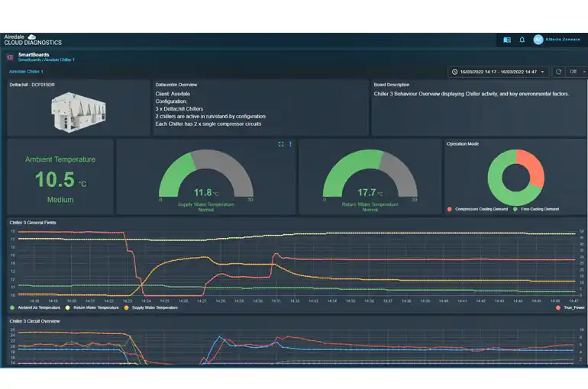Click the SmartBoards pink panel icon
588x389 pixels.
tap(10, 56)
